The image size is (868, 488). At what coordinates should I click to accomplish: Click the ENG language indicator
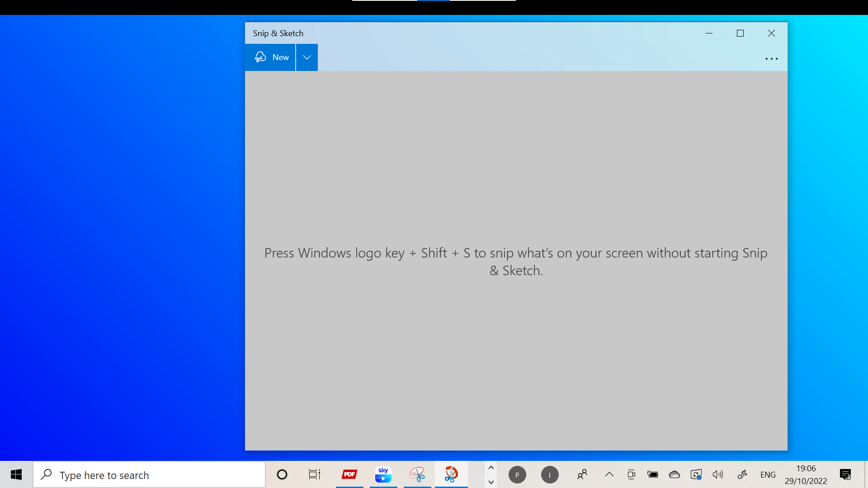coord(768,474)
